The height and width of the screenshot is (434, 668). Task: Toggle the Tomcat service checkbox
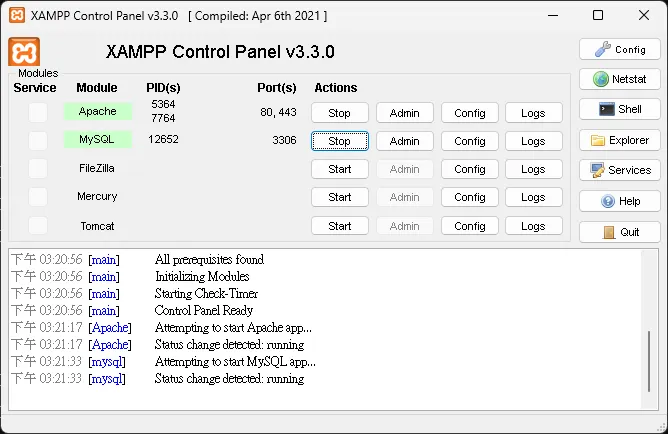point(38,225)
